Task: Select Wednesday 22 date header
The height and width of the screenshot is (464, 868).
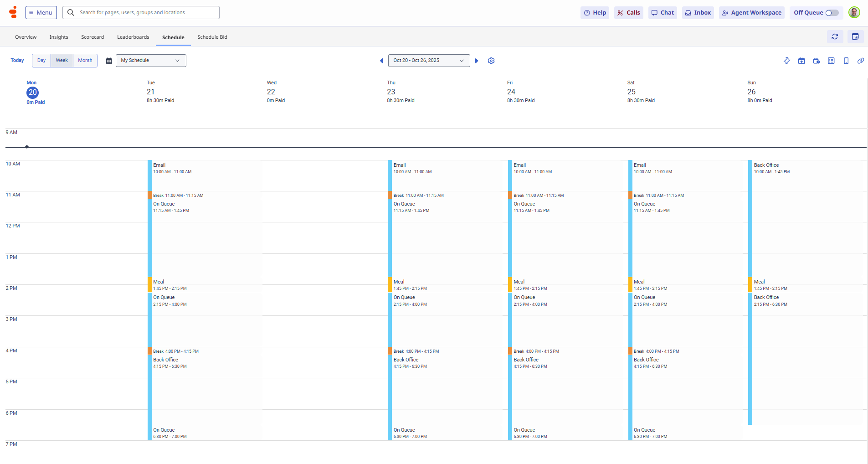Action: click(x=271, y=92)
